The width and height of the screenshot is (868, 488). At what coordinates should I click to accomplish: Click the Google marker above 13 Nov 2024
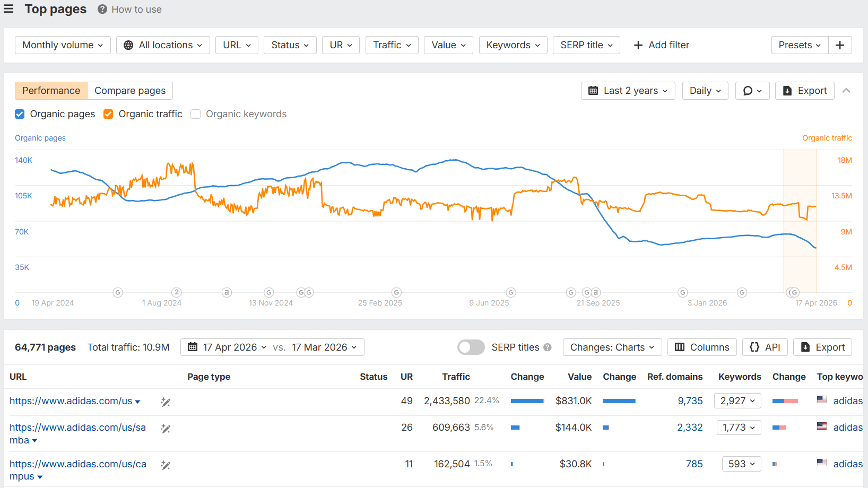[269, 292]
